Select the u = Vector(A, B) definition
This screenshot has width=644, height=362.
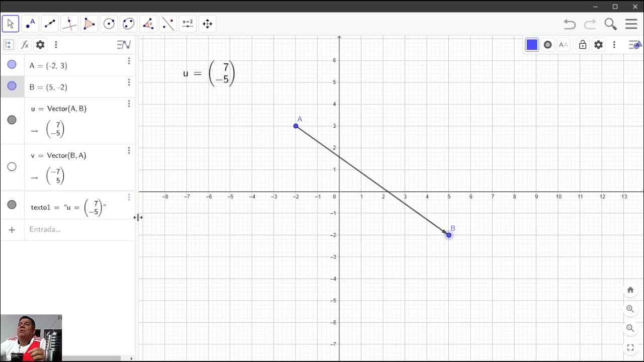58,109
